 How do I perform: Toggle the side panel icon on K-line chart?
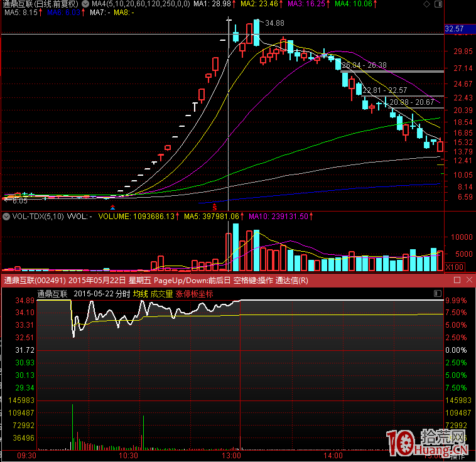[x=438, y=4]
